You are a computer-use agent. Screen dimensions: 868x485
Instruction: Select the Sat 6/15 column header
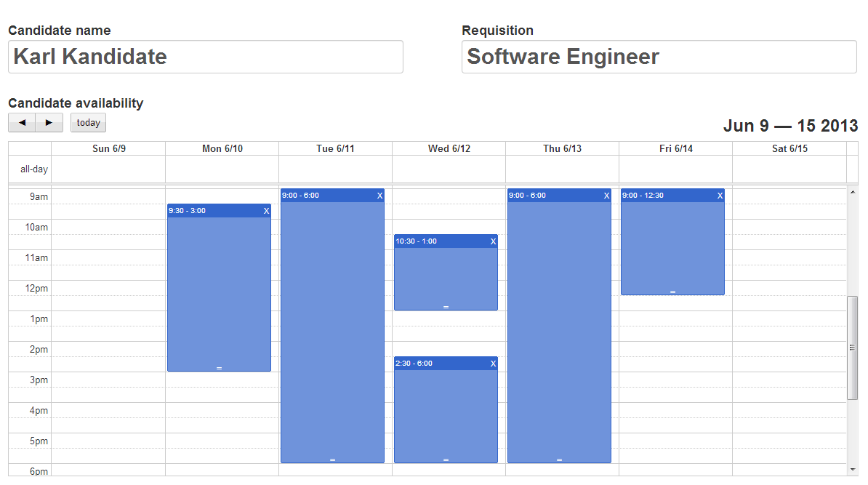click(x=789, y=149)
